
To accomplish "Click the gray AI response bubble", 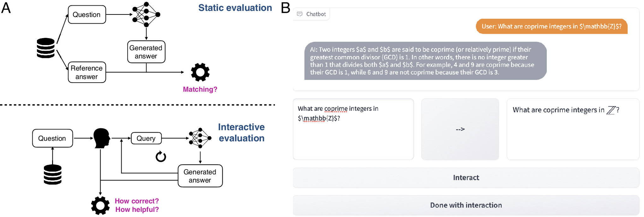I will [425, 61].
